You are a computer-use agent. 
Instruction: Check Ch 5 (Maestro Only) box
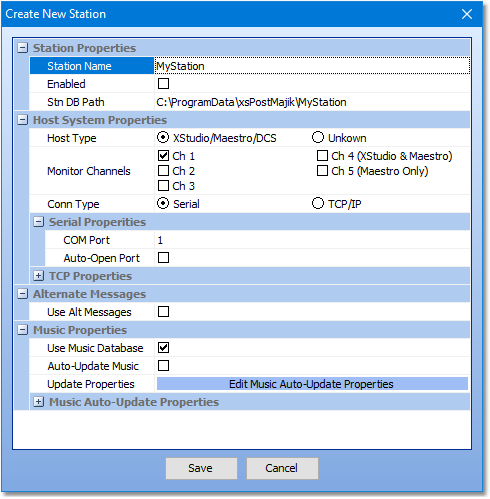(322, 171)
